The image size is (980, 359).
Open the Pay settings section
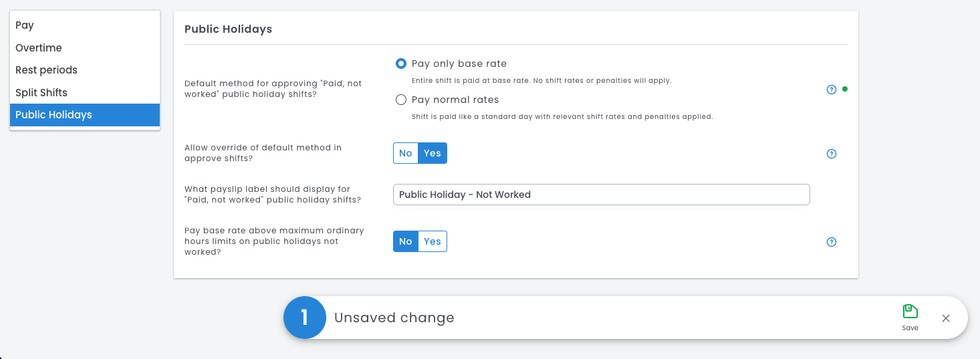(25, 25)
